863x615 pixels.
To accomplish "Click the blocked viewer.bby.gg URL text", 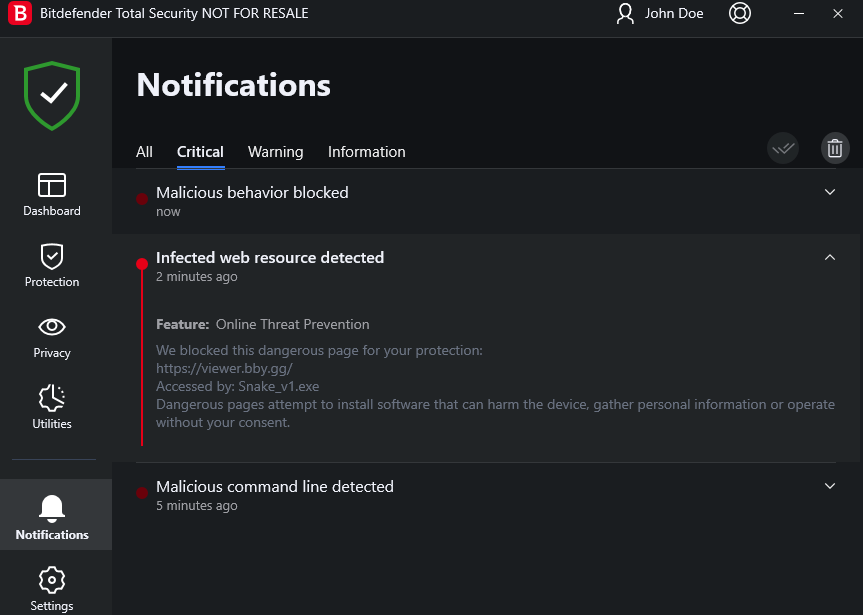I will [x=224, y=368].
